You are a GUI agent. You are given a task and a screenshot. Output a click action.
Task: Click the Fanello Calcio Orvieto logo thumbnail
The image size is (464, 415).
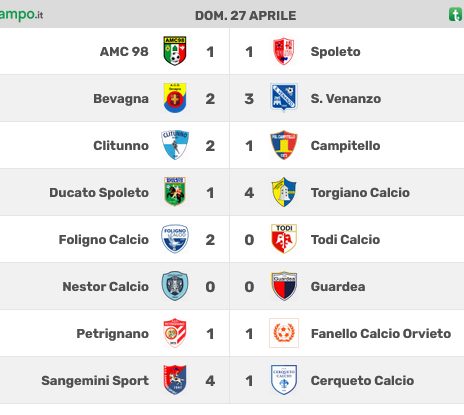tap(284, 333)
